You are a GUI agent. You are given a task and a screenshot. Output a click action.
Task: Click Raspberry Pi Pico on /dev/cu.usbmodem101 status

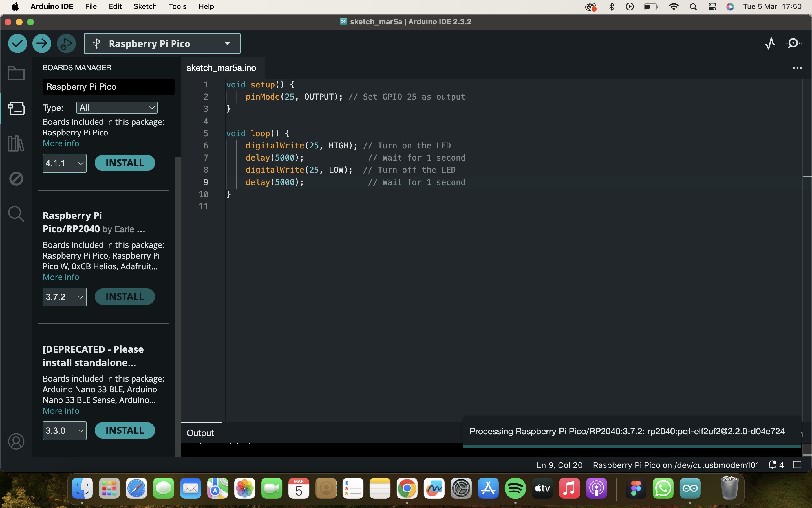point(676,465)
